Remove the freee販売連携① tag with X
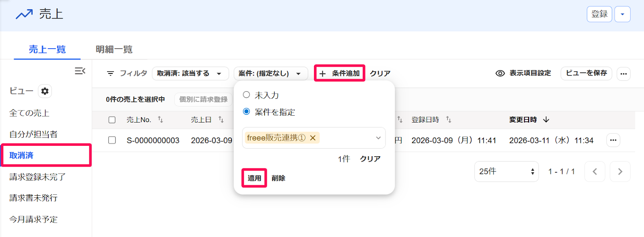 [x=313, y=138]
